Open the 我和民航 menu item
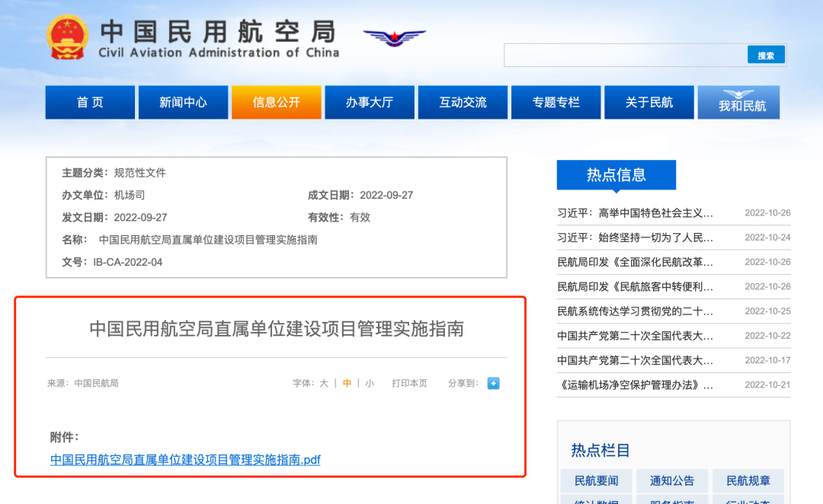The image size is (823, 504). (x=738, y=102)
